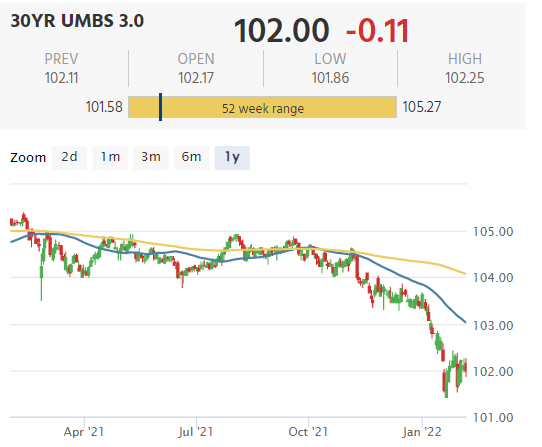Screen dimensions: 542x447
Task: Click the OPEN value 102.17
Action: pos(196,78)
